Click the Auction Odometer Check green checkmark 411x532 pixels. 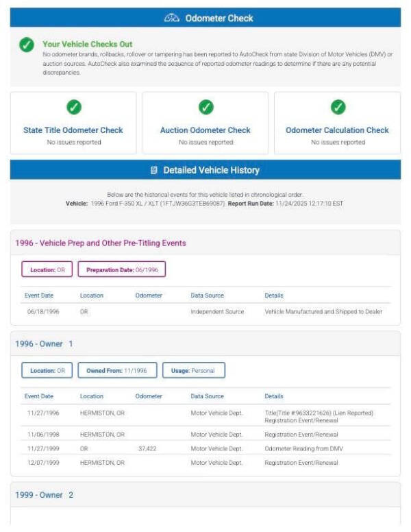pos(206,107)
